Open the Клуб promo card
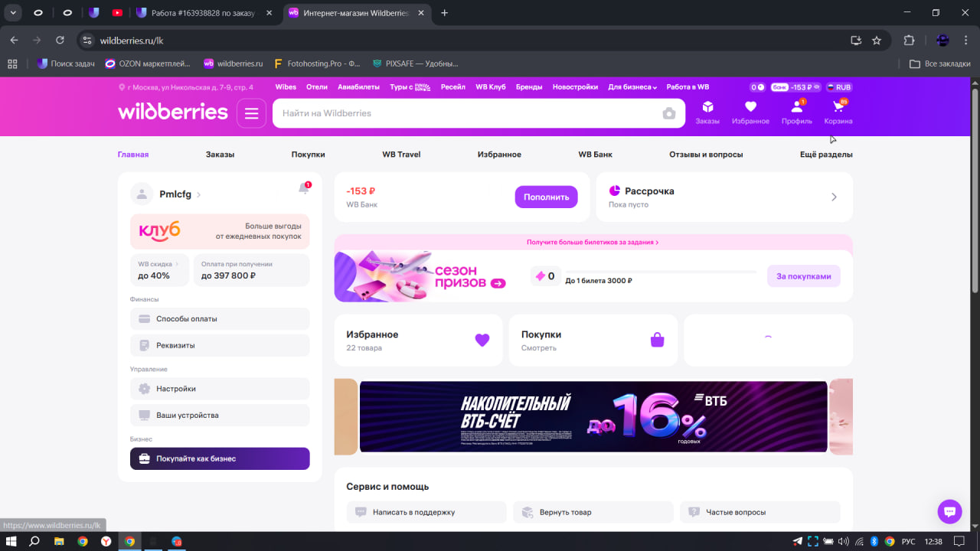Screen dimensions: 980x551 coord(220,231)
